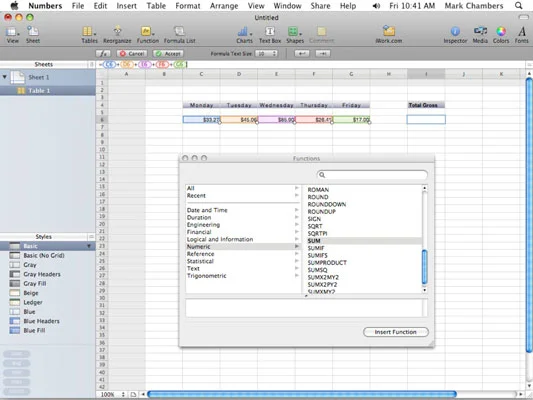Click the horizontal scrollbar at the bottom
This screenshot has width=533, height=400.
(x=302, y=394)
